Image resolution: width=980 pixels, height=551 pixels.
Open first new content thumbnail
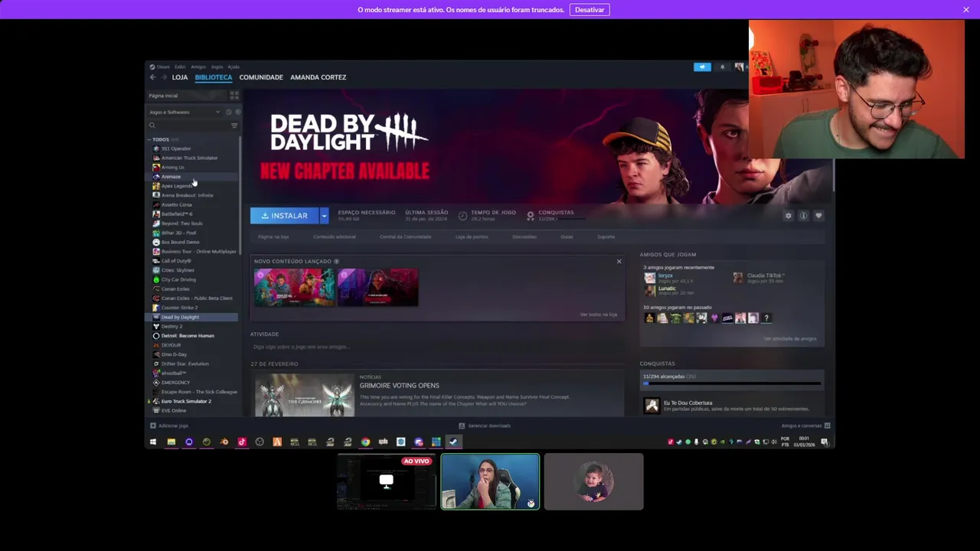[x=295, y=287]
